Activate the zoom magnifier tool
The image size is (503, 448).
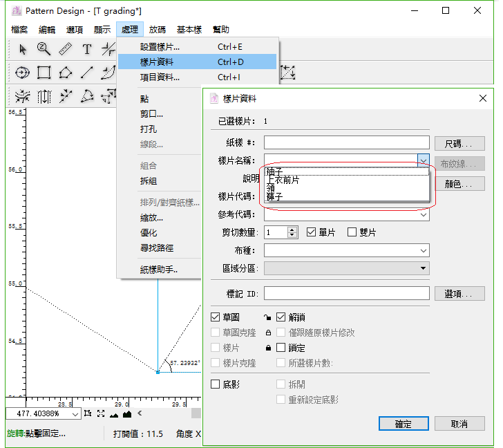44,48
